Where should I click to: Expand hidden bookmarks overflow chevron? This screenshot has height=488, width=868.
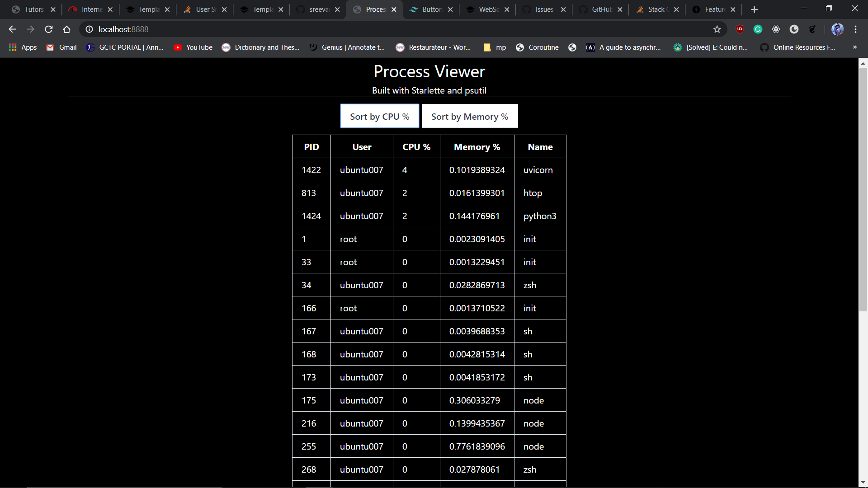[x=854, y=47]
